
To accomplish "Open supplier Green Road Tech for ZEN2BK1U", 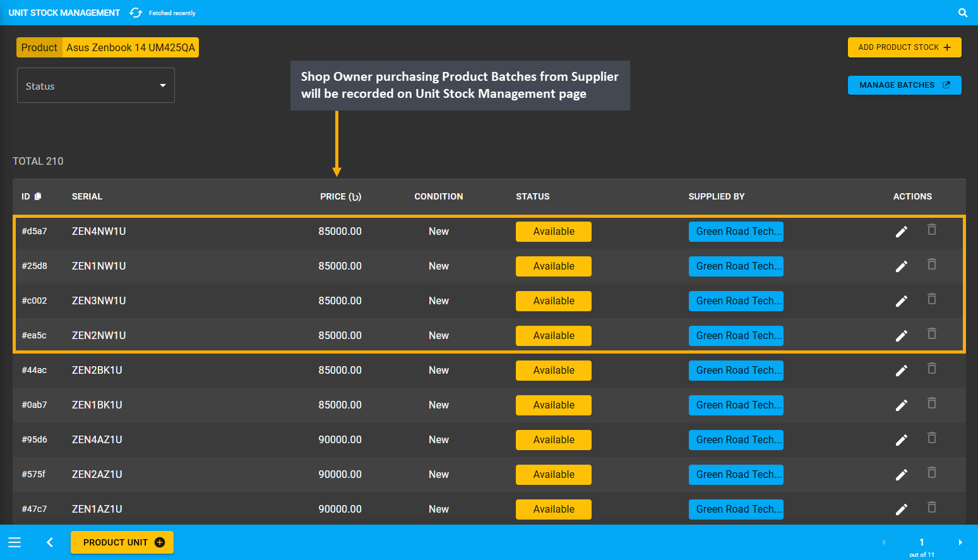I will (736, 371).
